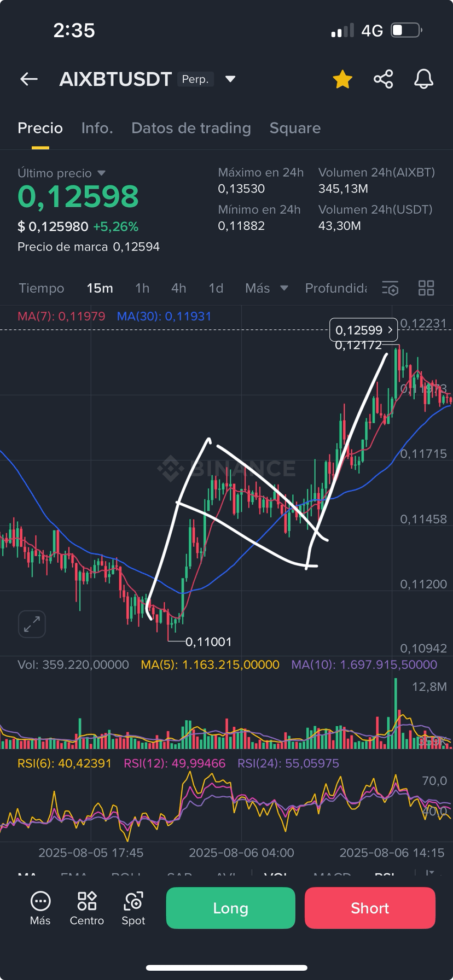The width and height of the screenshot is (453, 980).
Task: Tap the 2025-08-06 14:15 time label
Action: 392,853
